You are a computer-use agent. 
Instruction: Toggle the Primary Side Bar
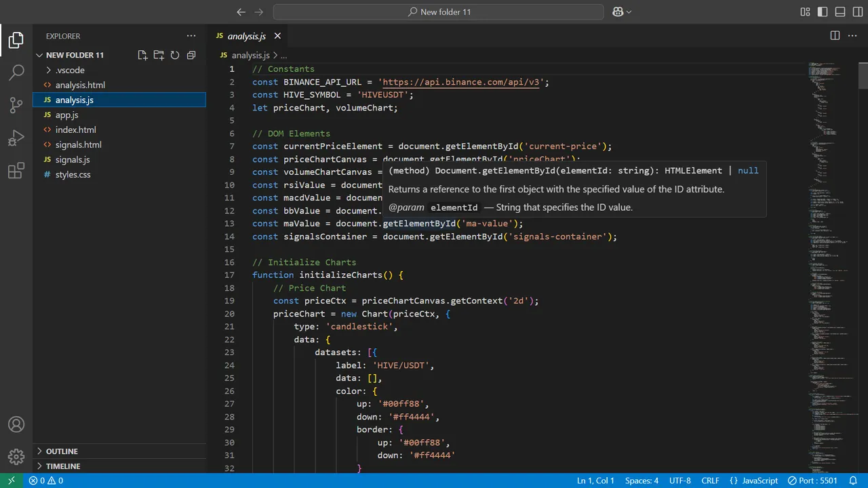pyautogui.click(x=823, y=12)
